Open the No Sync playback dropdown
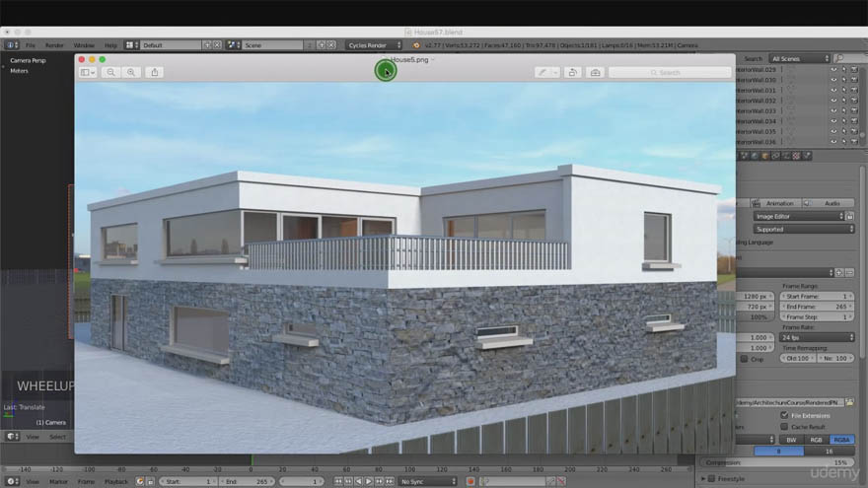This screenshot has height=488, width=868. pyautogui.click(x=427, y=482)
